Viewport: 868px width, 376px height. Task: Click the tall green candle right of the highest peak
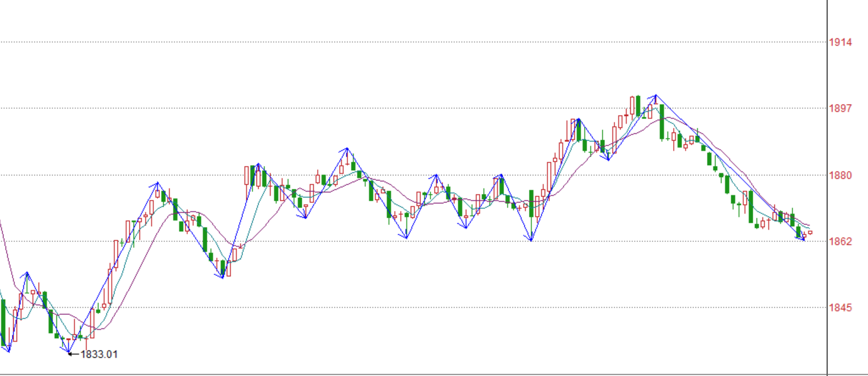pyautogui.click(x=662, y=122)
